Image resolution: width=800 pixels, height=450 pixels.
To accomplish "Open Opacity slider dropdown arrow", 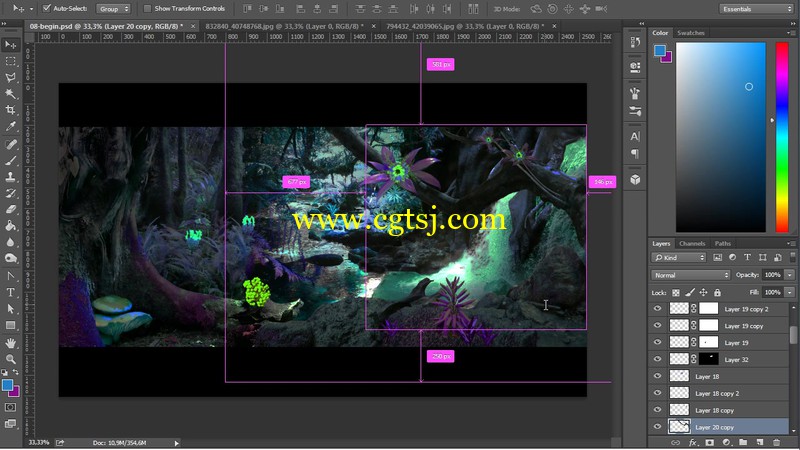I will (790, 275).
